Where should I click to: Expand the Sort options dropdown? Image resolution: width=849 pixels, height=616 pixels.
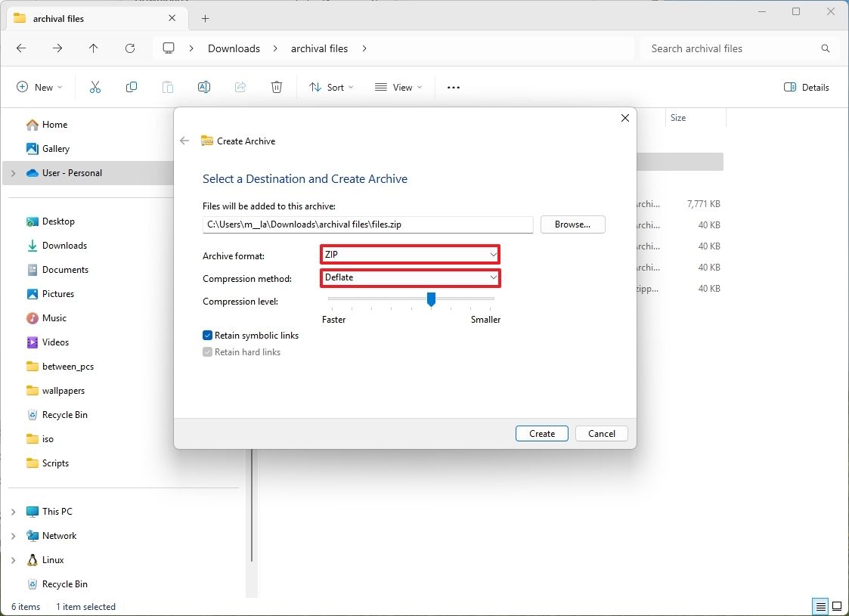(x=330, y=87)
